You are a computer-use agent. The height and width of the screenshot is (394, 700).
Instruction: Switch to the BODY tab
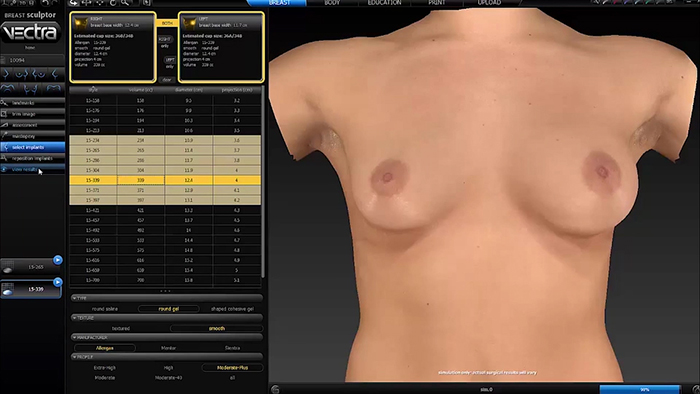[332, 3]
